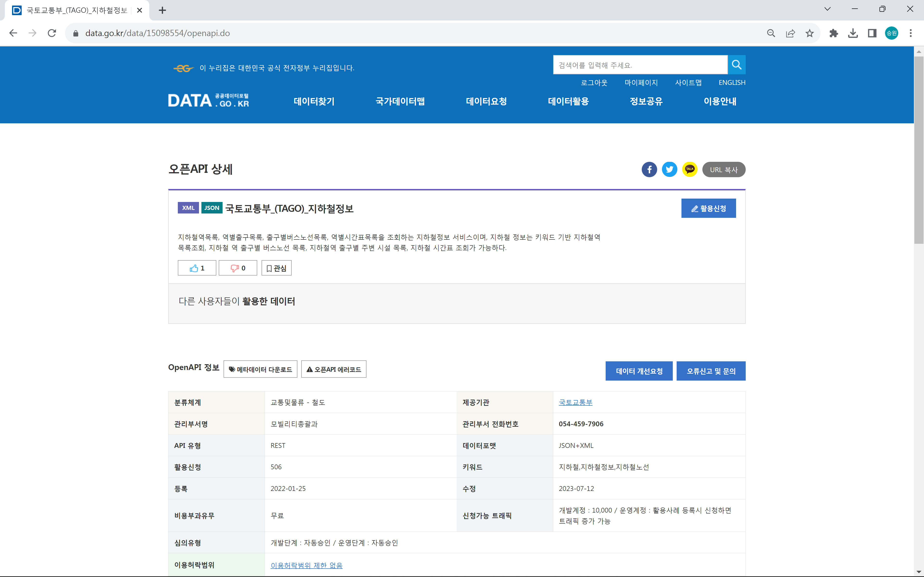Expand the Chrome tab search chevron

click(x=828, y=9)
